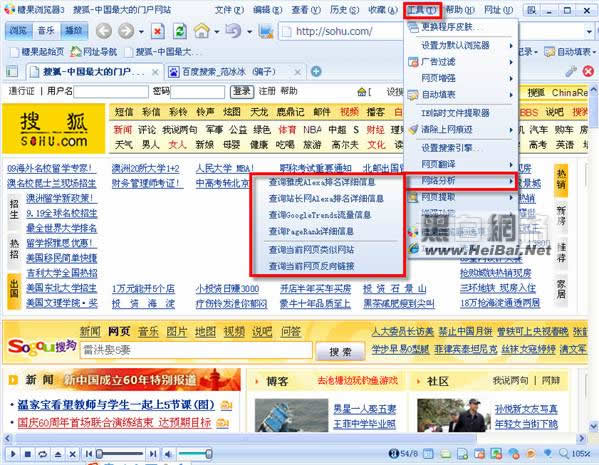This screenshot has width=599, height=465.
Task: Click the orange round icon in status bar
Action: pyautogui.click(x=531, y=454)
